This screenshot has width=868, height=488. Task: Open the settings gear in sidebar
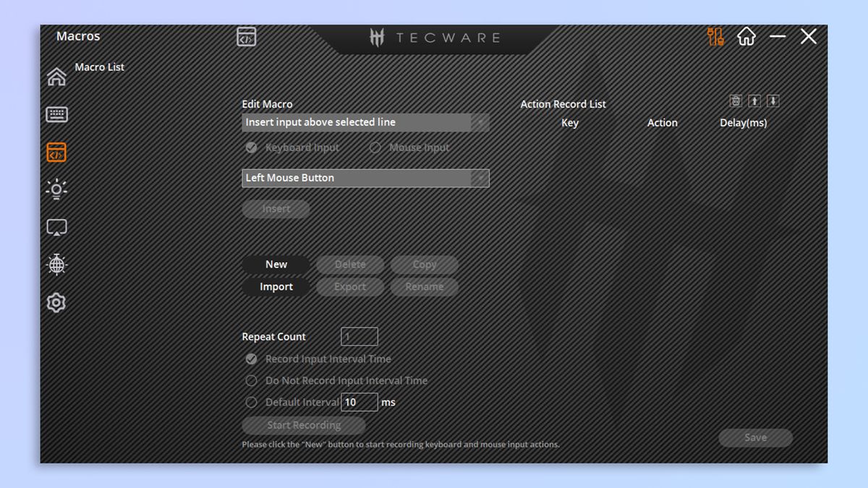pos(56,302)
